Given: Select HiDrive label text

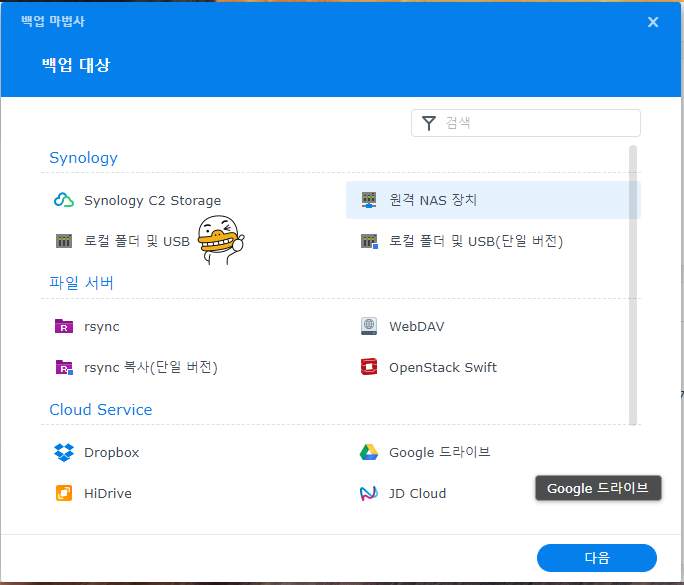Looking at the screenshot, I should [108, 493].
